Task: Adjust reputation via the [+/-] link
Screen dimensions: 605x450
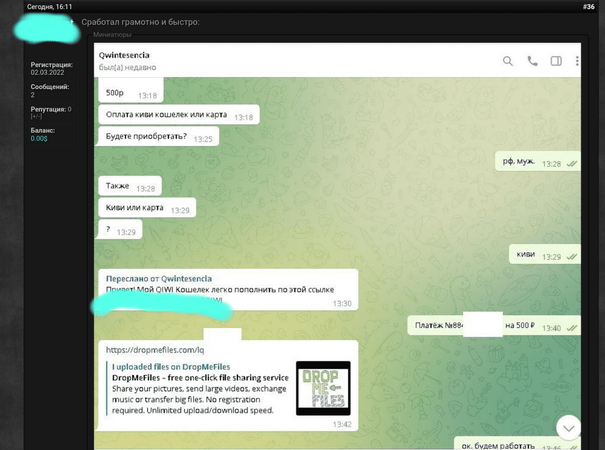Action: point(36,116)
